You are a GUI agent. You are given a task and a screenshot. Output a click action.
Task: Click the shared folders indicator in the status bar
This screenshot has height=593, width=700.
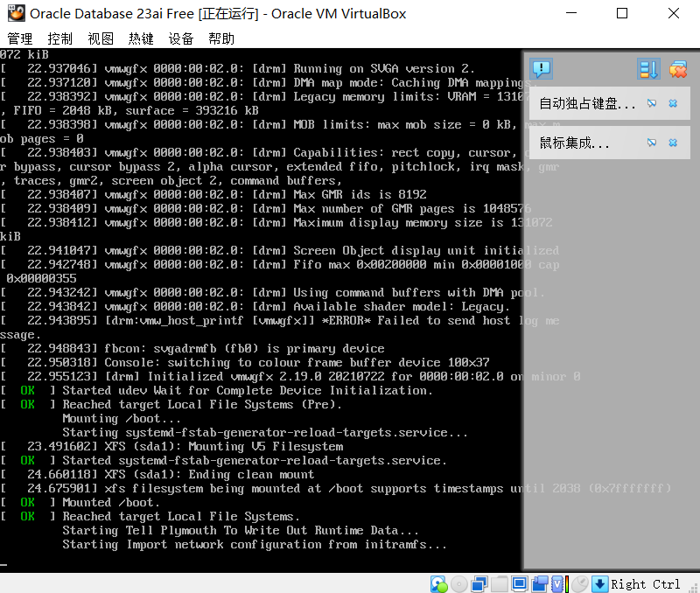click(500, 584)
